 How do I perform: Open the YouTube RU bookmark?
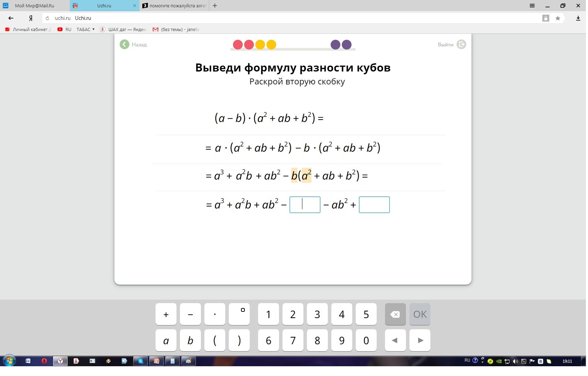(x=65, y=29)
